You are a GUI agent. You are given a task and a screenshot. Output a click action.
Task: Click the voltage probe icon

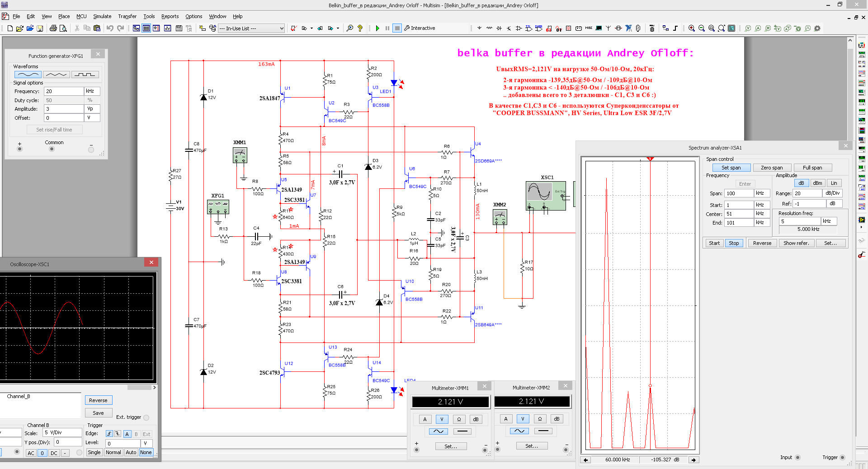748,28
